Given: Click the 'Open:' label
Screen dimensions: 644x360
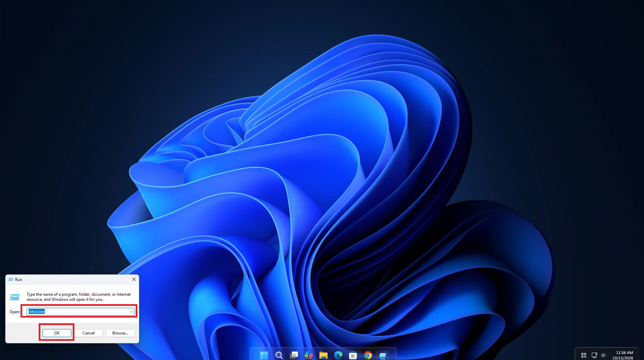Looking at the screenshot, I should (15, 312).
